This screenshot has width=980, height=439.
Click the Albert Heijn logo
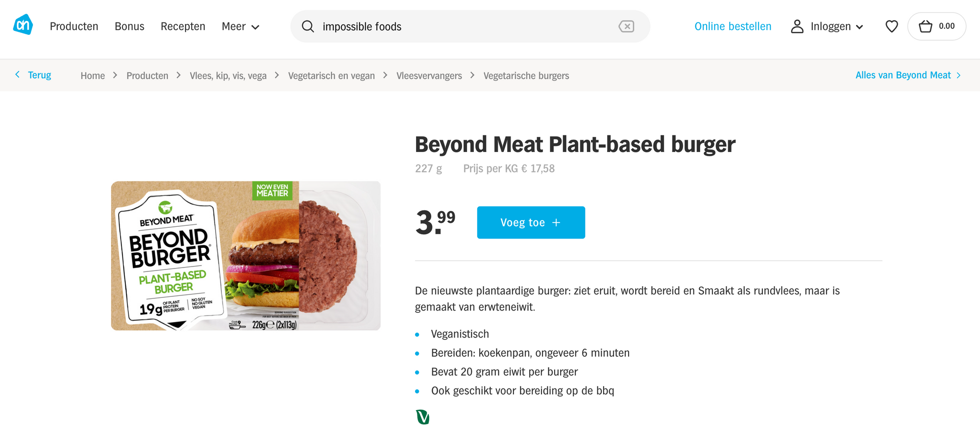pyautogui.click(x=23, y=25)
